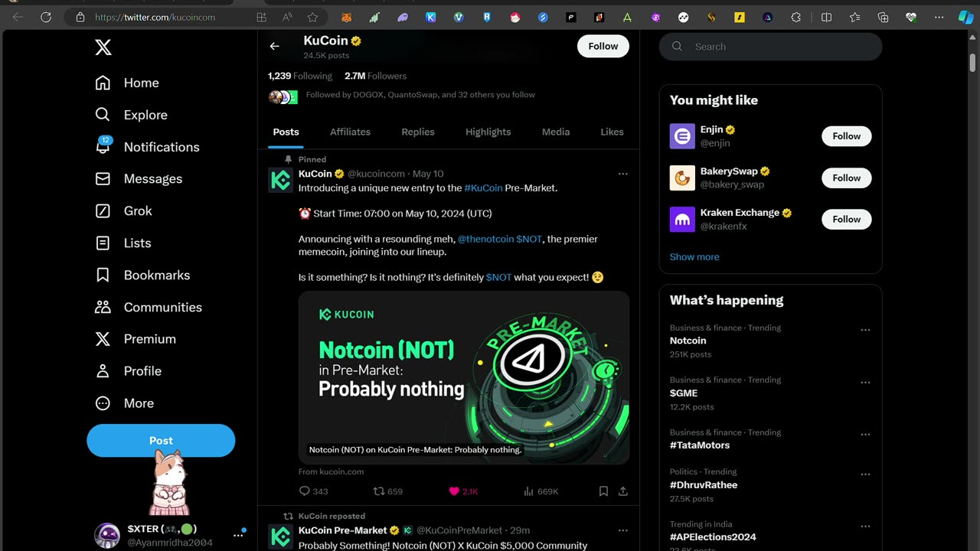Open more options for $GME trend

[865, 382]
